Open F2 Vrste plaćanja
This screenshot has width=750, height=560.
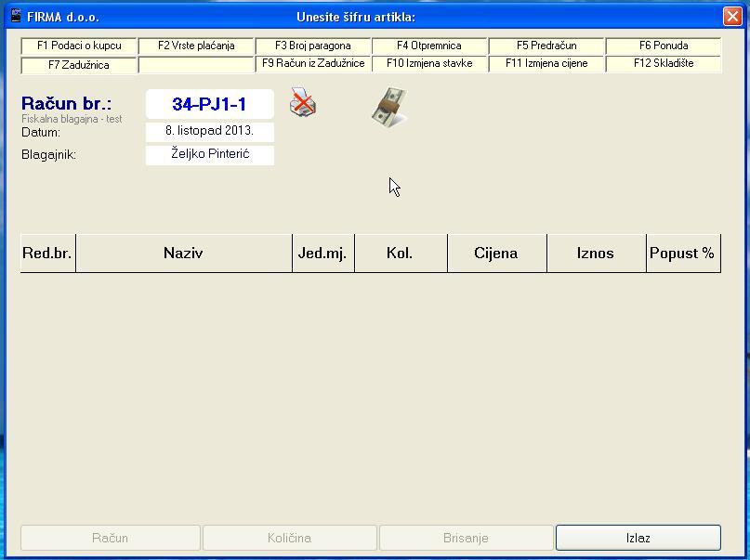196,46
